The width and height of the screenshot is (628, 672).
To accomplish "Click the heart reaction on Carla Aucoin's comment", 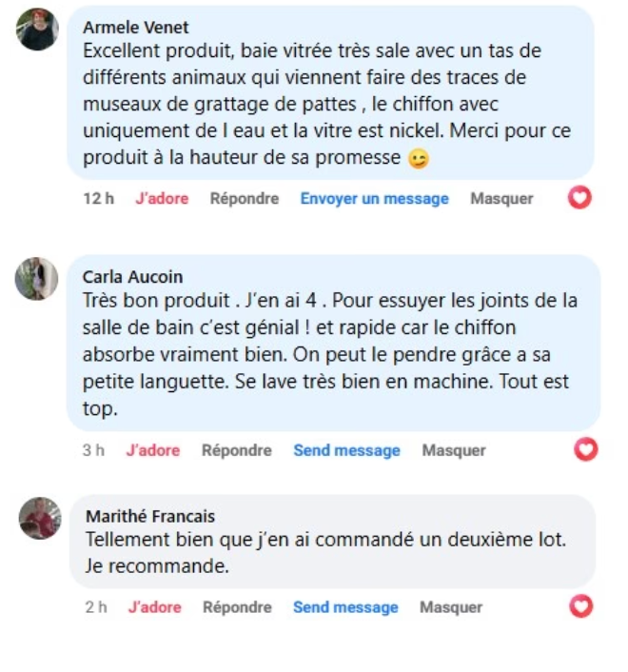I will click(587, 450).
